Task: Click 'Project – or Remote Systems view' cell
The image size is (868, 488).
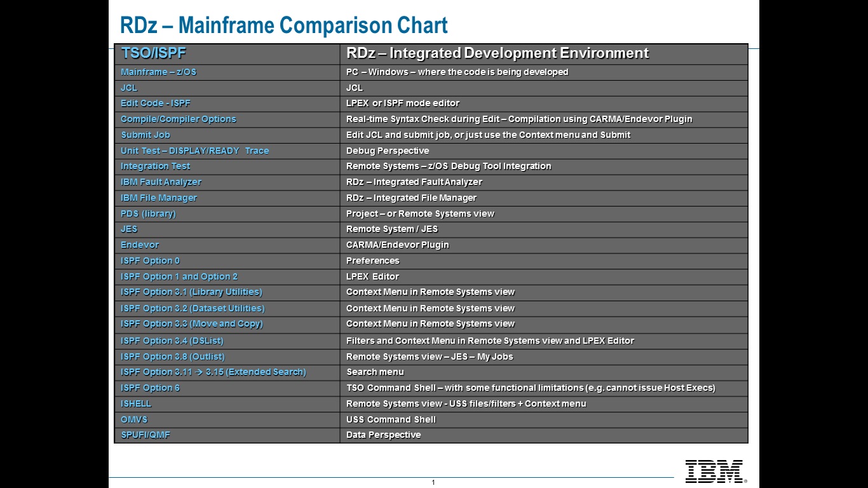Action: click(x=544, y=213)
